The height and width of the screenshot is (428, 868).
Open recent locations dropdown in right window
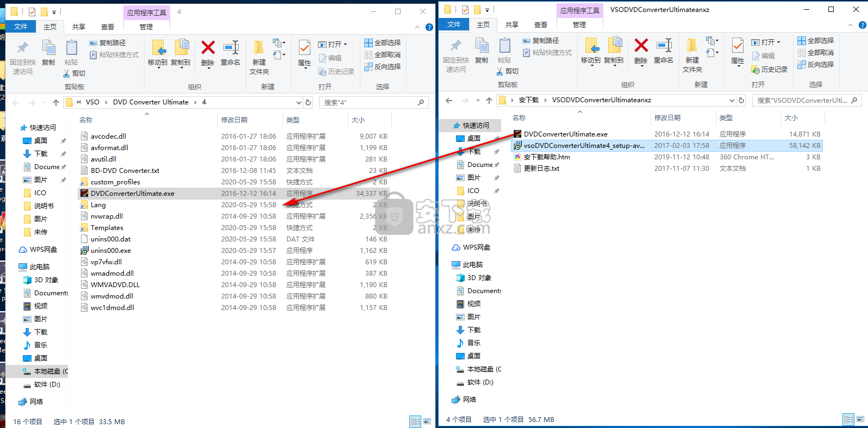click(478, 100)
